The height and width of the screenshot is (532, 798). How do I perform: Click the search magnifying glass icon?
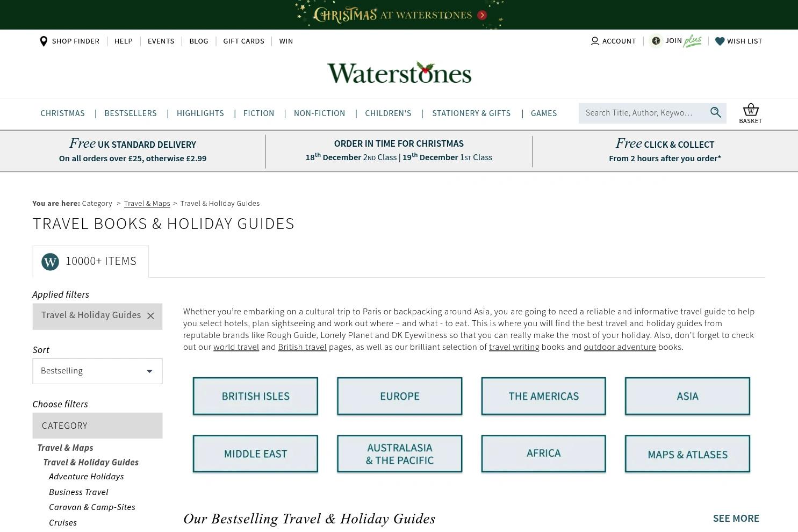pyautogui.click(x=715, y=112)
